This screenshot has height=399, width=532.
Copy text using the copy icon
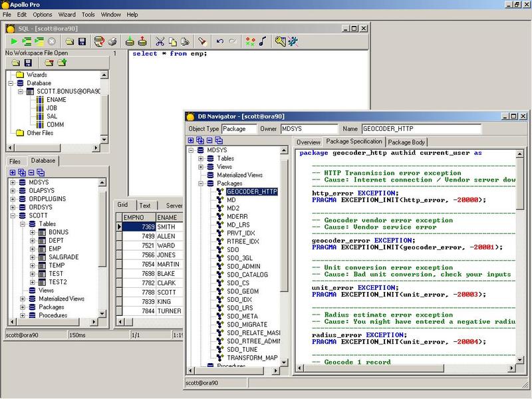173,41
